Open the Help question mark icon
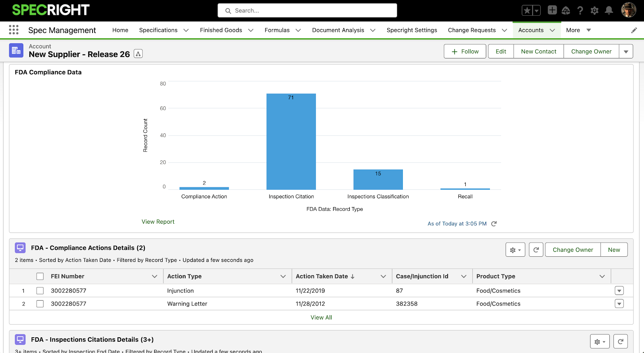This screenshot has width=644, height=353. (x=580, y=10)
